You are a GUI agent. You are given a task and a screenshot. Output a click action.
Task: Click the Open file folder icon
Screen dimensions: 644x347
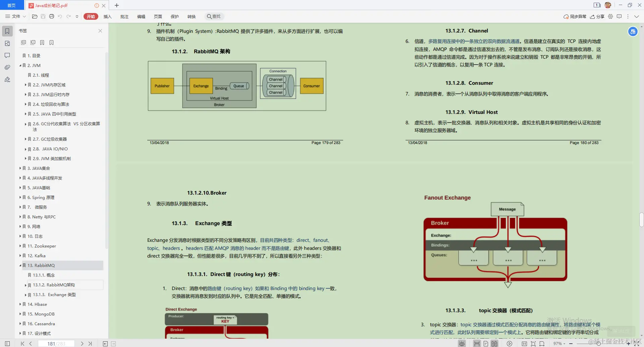tap(35, 16)
